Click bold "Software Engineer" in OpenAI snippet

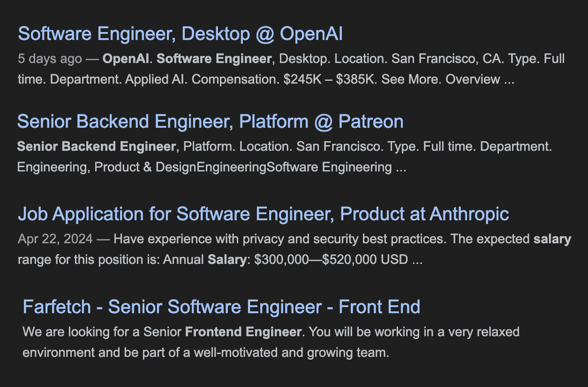(x=214, y=59)
